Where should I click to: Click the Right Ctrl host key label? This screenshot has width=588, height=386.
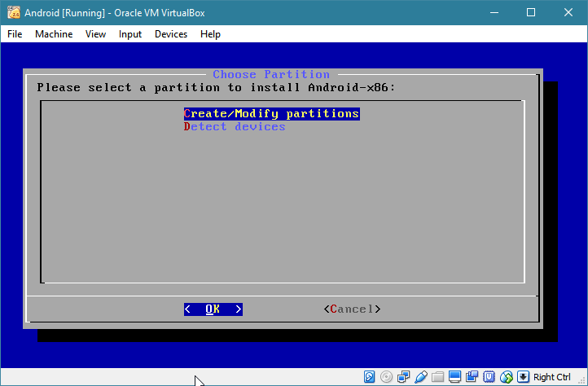tap(551, 376)
